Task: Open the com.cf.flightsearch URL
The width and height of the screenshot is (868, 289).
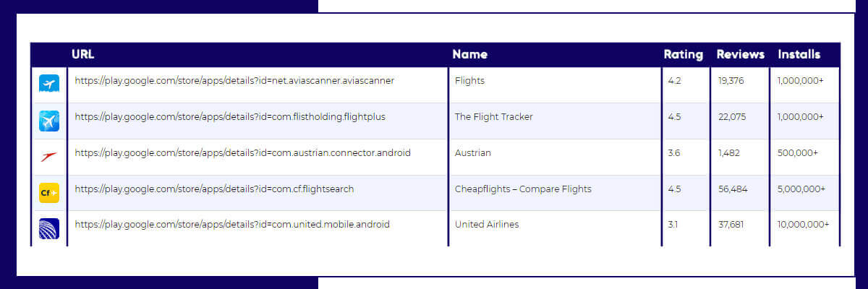Action: tap(214, 189)
